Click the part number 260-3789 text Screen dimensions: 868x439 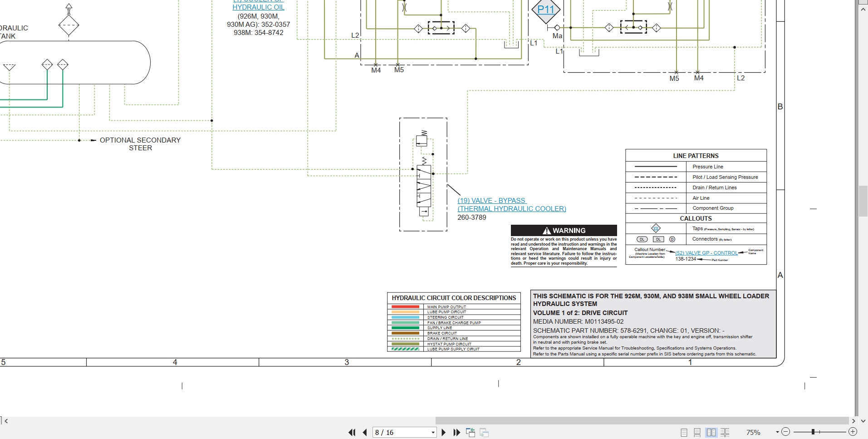point(472,217)
